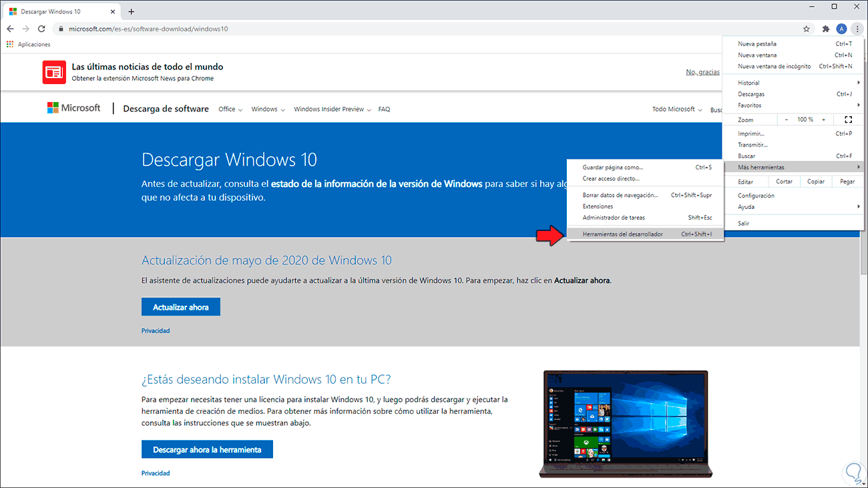Click the 100 % zoom value
This screenshot has height=488, width=868.
[805, 119]
